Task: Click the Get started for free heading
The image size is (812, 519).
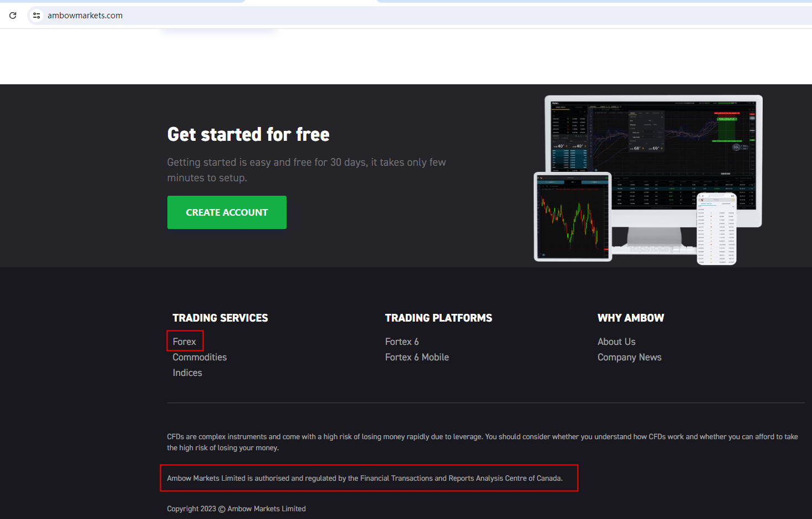Action: 248,135
